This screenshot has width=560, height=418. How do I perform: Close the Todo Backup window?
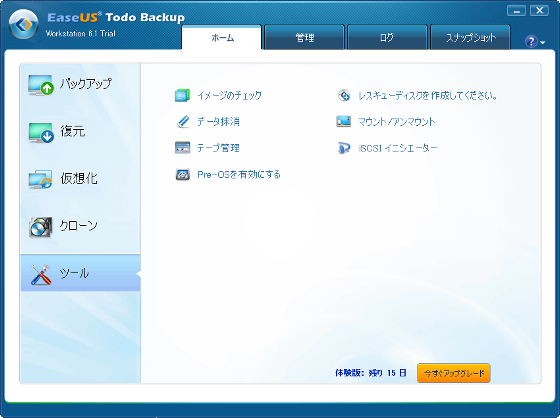(539, 11)
